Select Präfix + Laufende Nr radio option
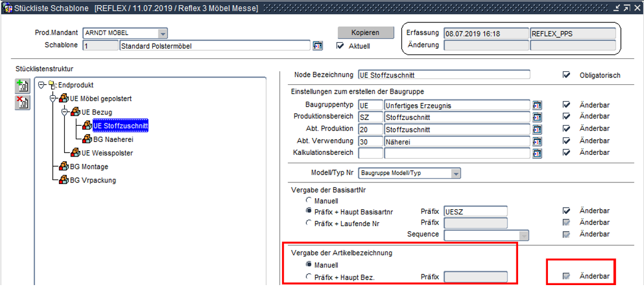The height and width of the screenshot is (298, 644). 308,223
